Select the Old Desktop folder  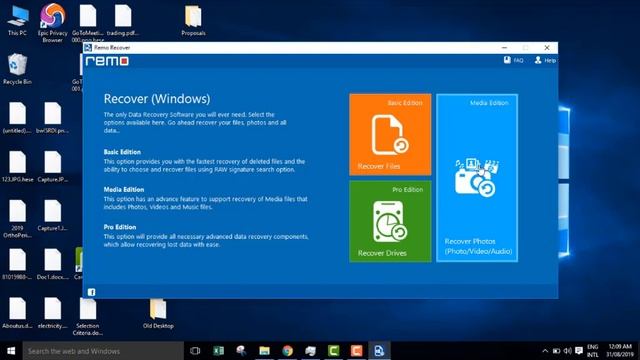(x=158, y=313)
